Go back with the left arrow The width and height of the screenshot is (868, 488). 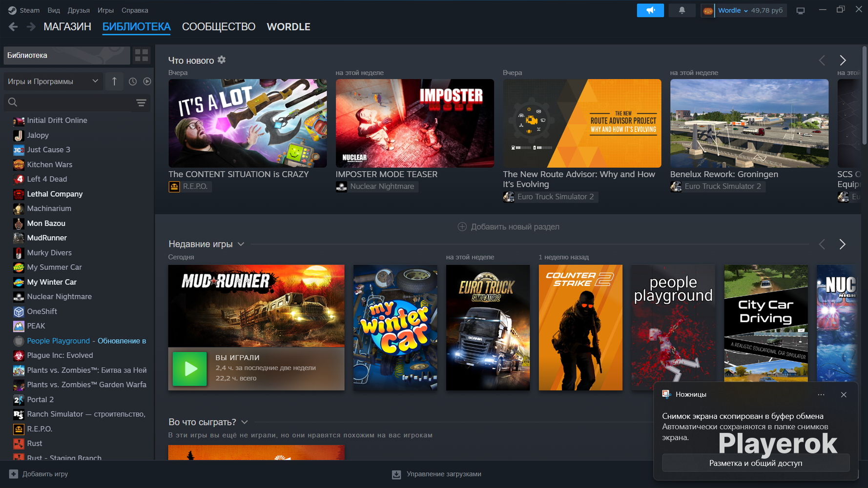13,27
